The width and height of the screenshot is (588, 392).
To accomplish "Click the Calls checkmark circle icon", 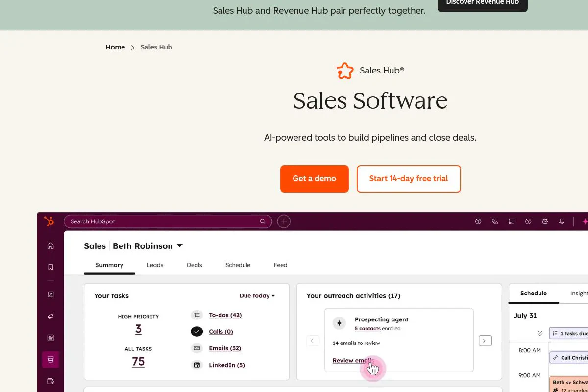I will [x=197, y=332].
